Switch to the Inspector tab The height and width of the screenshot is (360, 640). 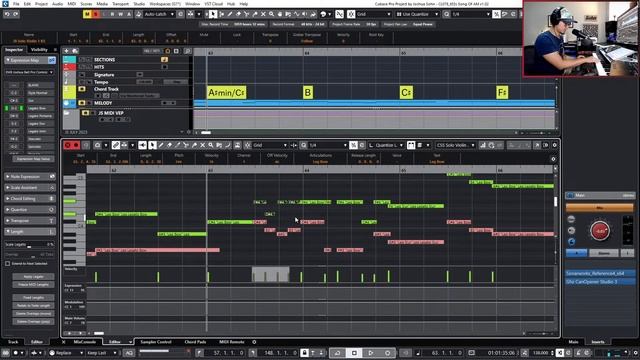coord(14,50)
